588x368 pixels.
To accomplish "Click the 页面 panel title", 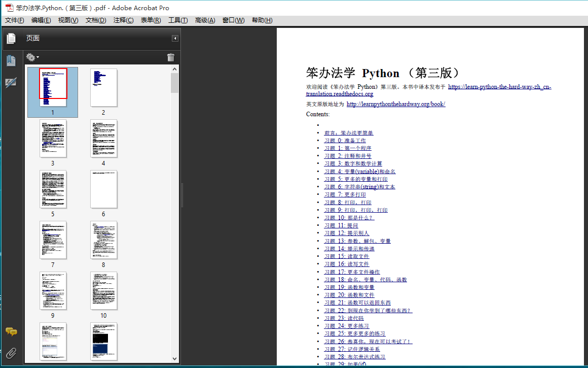I will (x=33, y=38).
